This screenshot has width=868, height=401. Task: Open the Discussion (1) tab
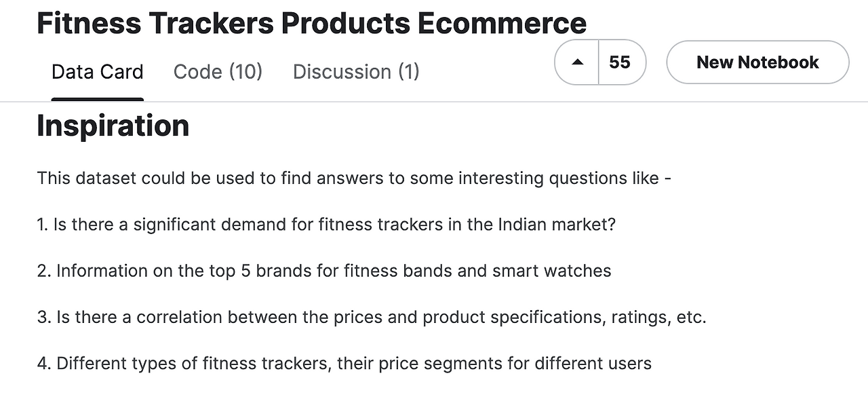356,72
